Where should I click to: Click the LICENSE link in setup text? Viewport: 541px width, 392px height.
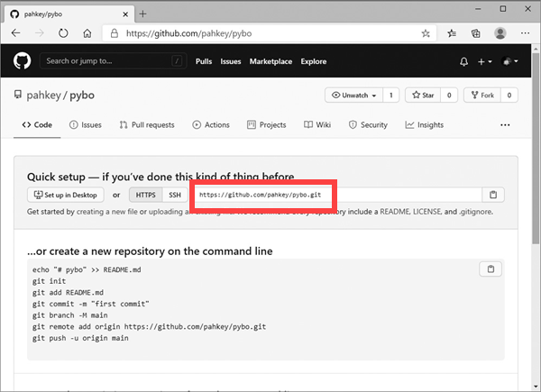coord(427,212)
